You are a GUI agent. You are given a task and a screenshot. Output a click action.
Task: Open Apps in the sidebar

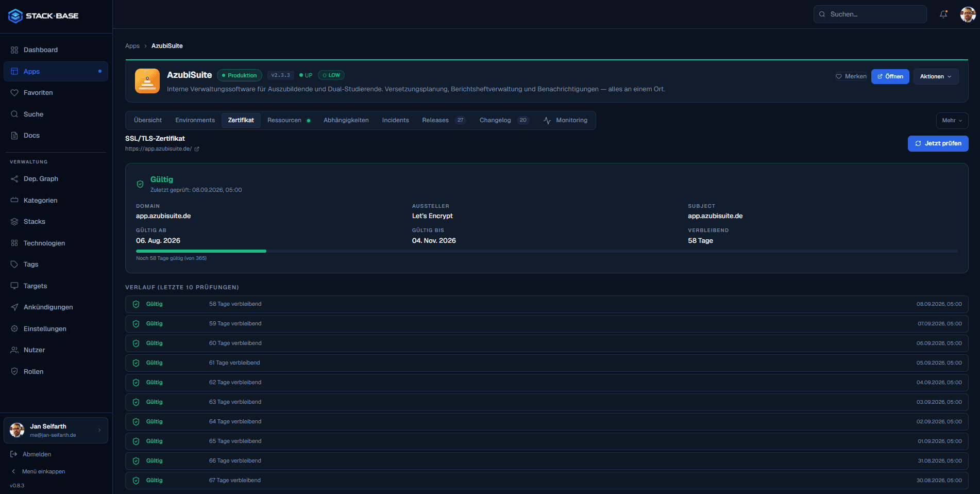[x=56, y=72]
